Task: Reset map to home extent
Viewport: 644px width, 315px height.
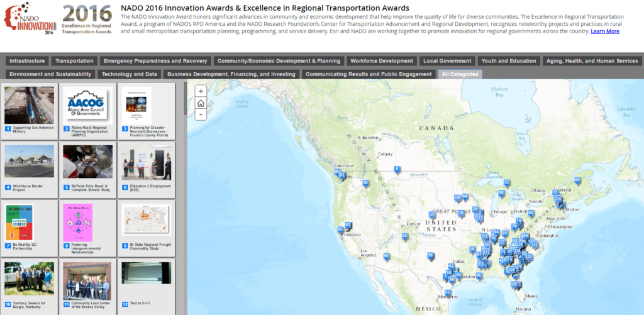Action: click(x=201, y=102)
